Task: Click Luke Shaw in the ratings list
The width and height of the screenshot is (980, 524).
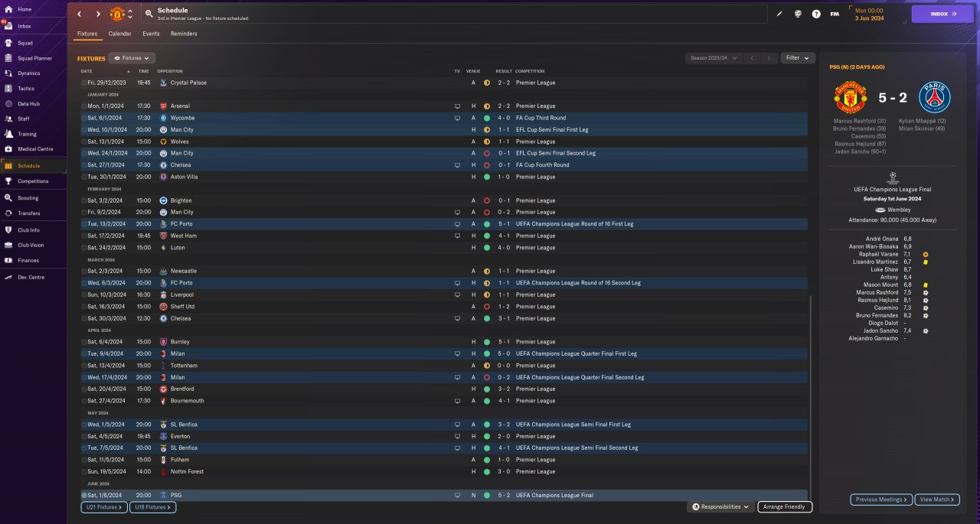Action: coord(884,270)
